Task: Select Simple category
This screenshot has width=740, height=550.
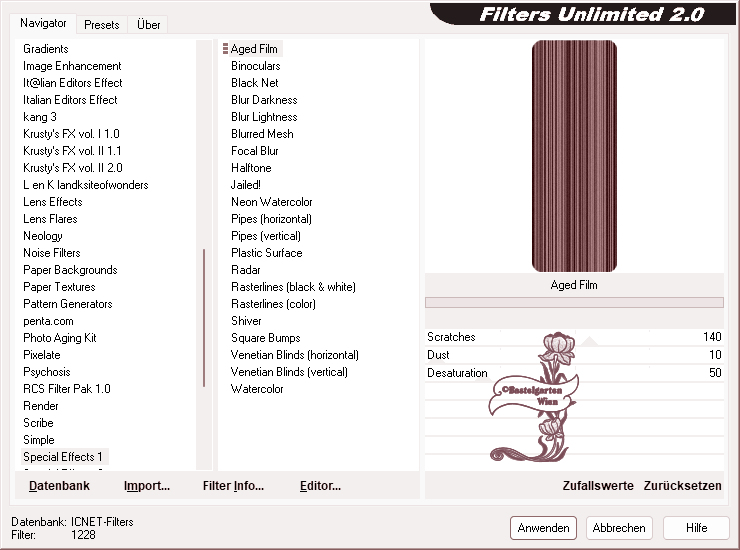Action: click(x=39, y=440)
